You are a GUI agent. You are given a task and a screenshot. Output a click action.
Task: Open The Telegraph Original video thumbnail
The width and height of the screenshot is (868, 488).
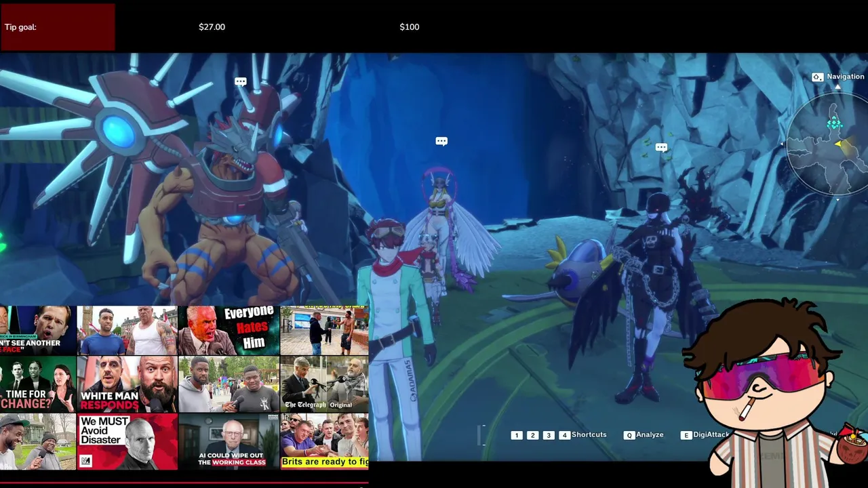tap(324, 384)
